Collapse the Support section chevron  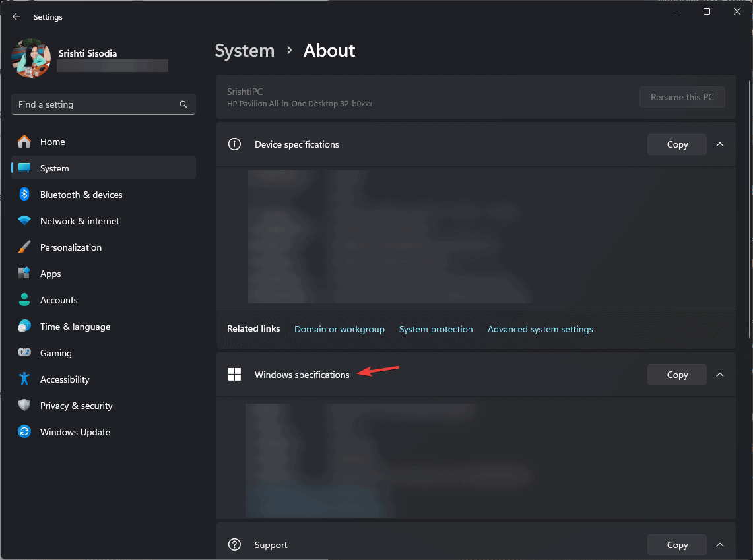pos(720,545)
